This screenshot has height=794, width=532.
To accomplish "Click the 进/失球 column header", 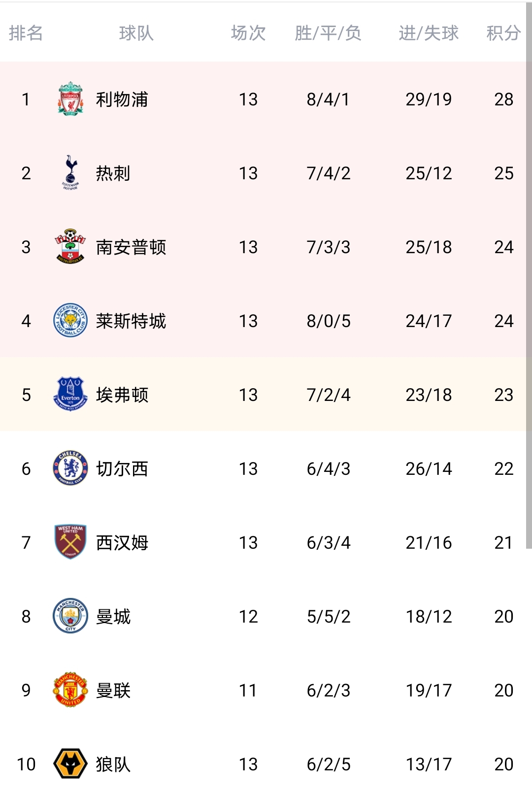I will point(429,33).
